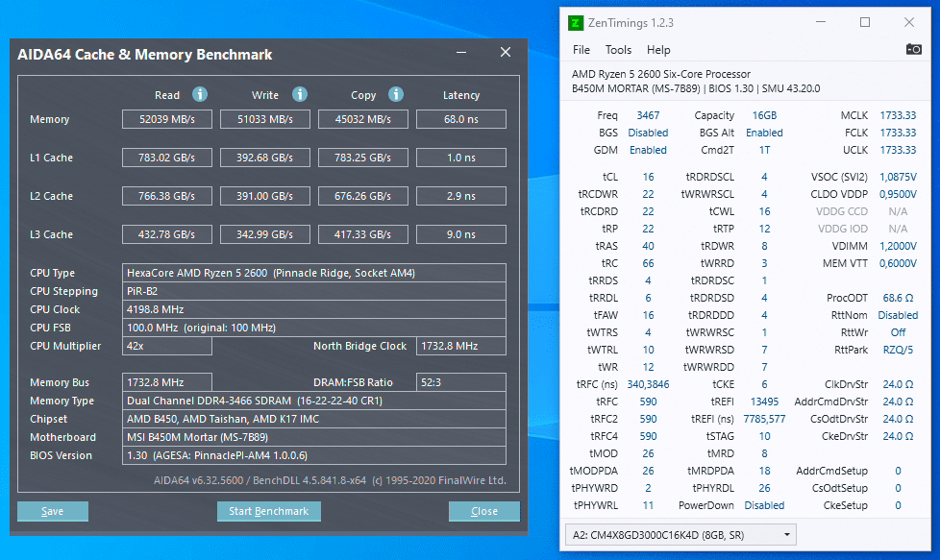Click the RttPark value RZQ/5

(x=898, y=350)
